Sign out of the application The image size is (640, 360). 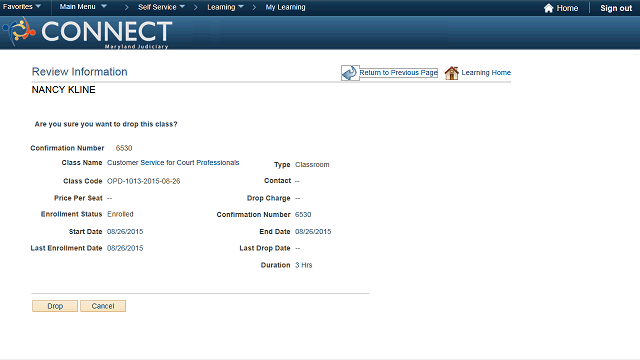click(x=616, y=8)
